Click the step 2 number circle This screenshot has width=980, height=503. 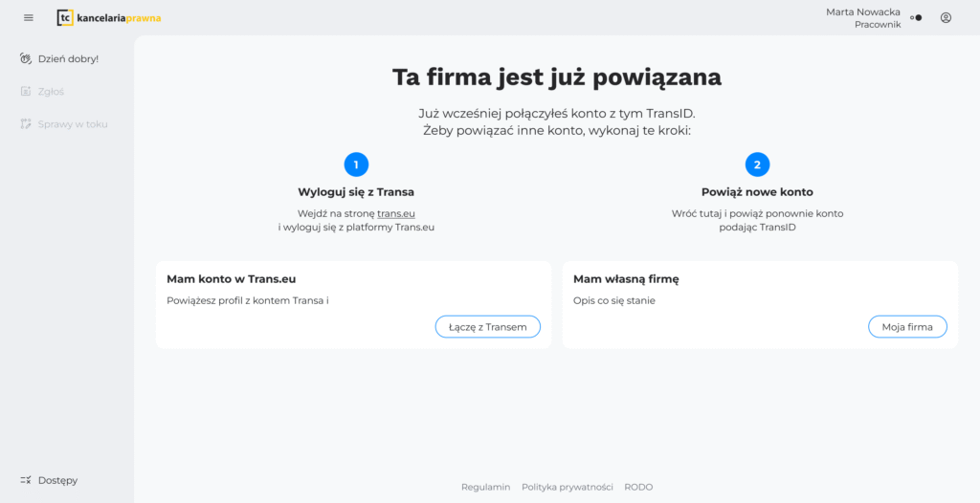pyautogui.click(x=757, y=164)
